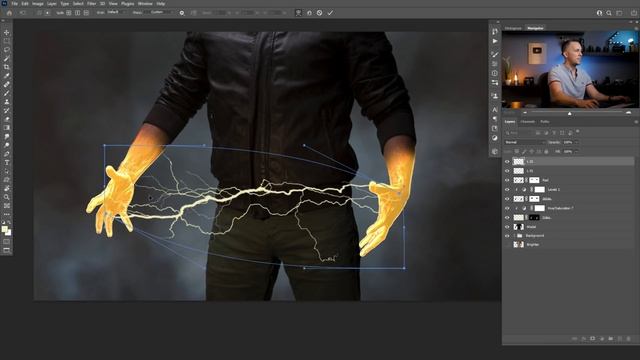Screen dimensions: 640x360
Task: Select the Zoom tool
Action: click(x=7, y=197)
